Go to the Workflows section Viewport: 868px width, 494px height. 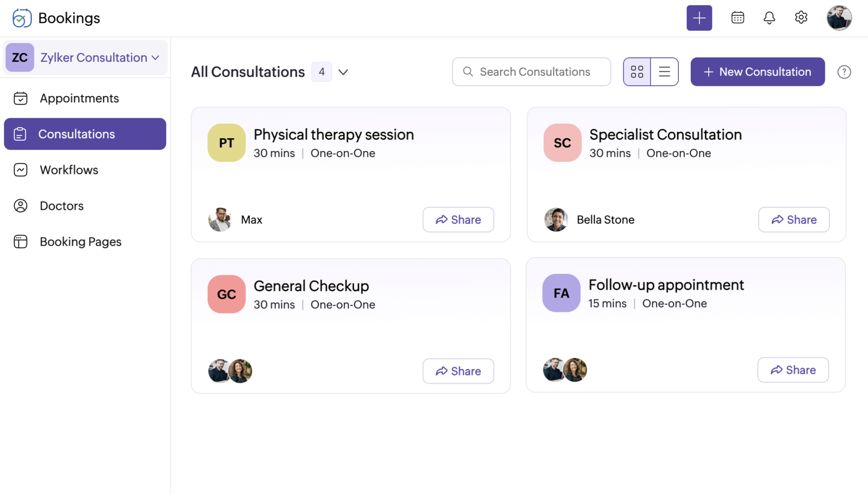69,170
